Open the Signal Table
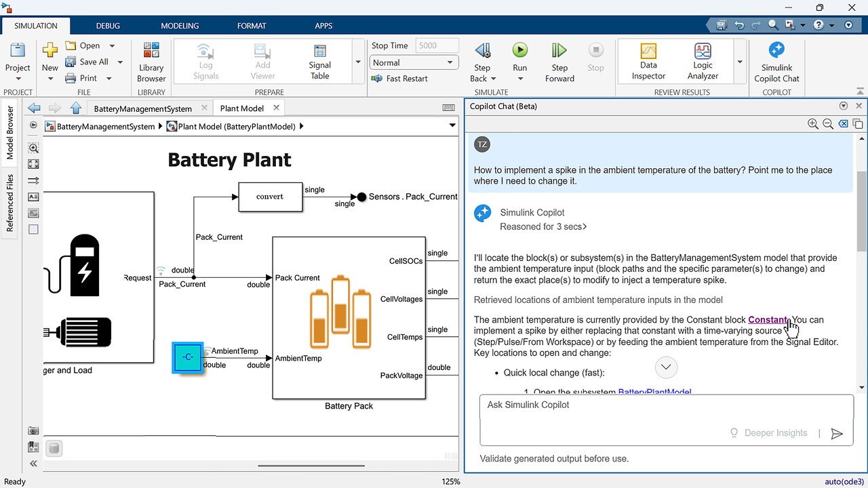The height and width of the screenshot is (488, 868). tap(319, 62)
